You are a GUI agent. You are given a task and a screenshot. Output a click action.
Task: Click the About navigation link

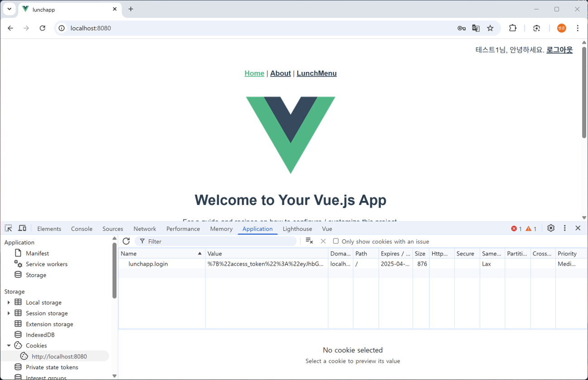point(281,73)
